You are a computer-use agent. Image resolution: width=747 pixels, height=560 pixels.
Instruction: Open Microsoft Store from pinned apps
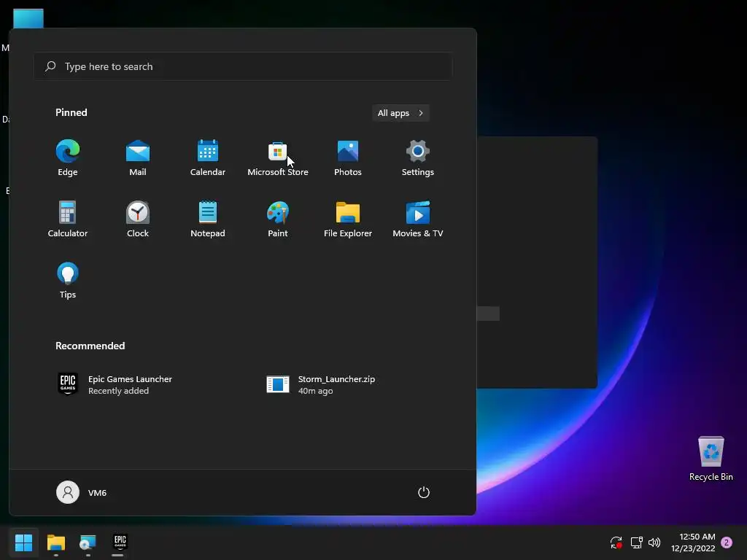click(x=278, y=158)
